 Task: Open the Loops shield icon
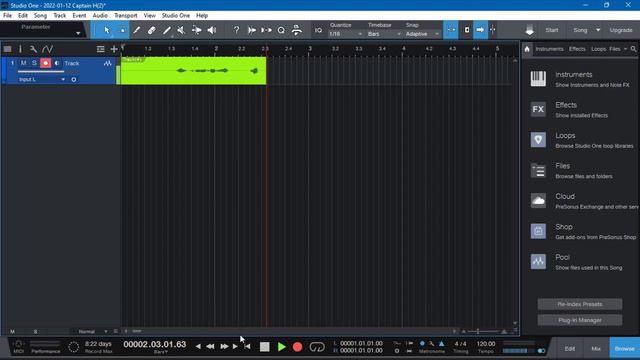point(538,140)
